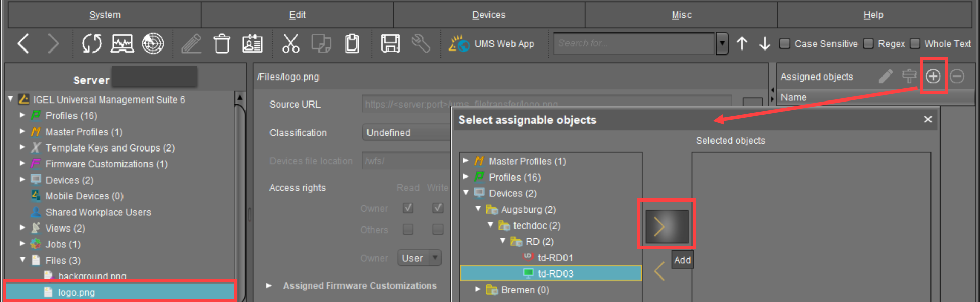
Task: Click right arrow to add selected object
Action: click(666, 226)
